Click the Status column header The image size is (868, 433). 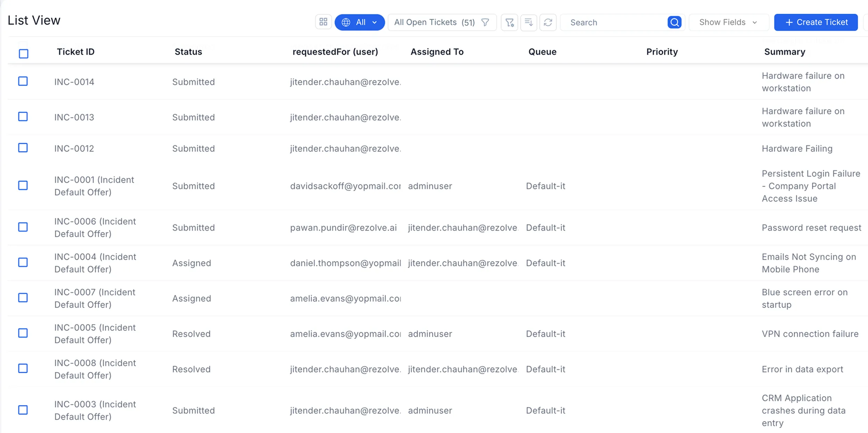click(x=188, y=52)
